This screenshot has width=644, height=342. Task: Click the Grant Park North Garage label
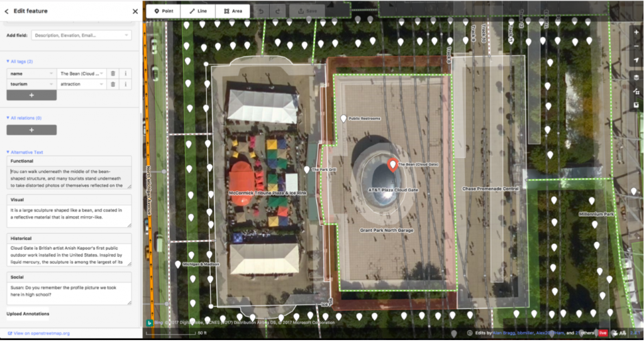pos(387,230)
